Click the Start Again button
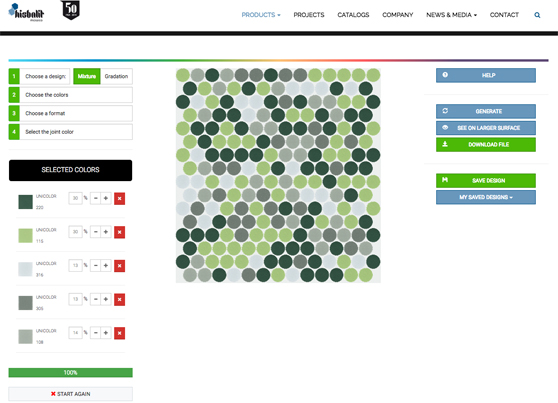This screenshot has height=403, width=558. click(x=70, y=394)
